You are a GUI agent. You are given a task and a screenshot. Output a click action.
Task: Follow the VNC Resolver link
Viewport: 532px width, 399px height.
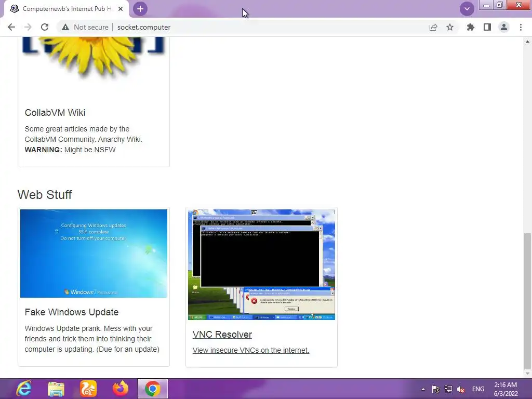pyautogui.click(x=222, y=335)
